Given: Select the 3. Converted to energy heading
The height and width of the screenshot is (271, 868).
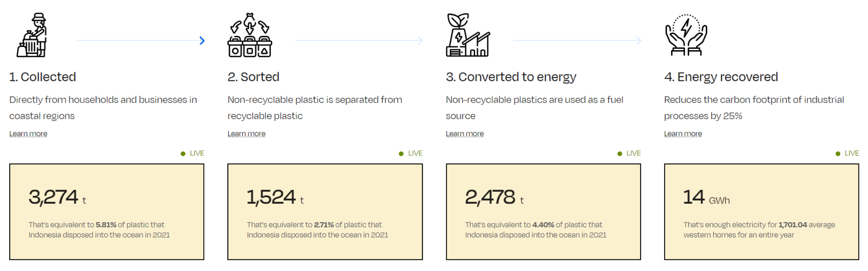Looking at the screenshot, I should [511, 77].
